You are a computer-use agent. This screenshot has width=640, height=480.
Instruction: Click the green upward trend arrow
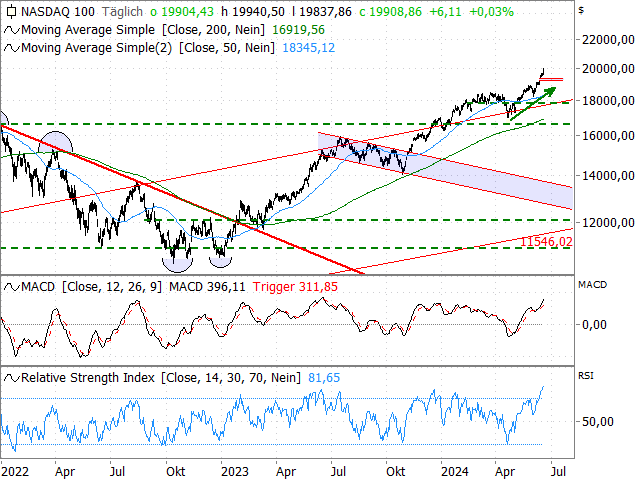coord(533,104)
